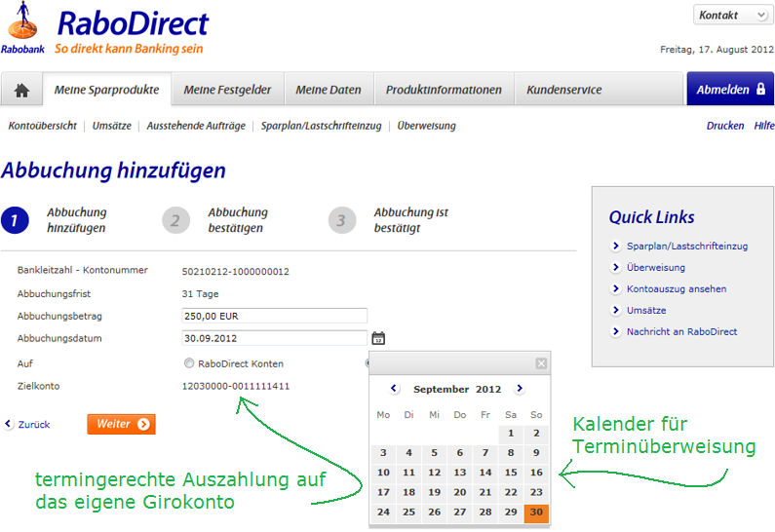Close the calendar popup
The width and height of the screenshot is (775, 532).
tap(541, 363)
